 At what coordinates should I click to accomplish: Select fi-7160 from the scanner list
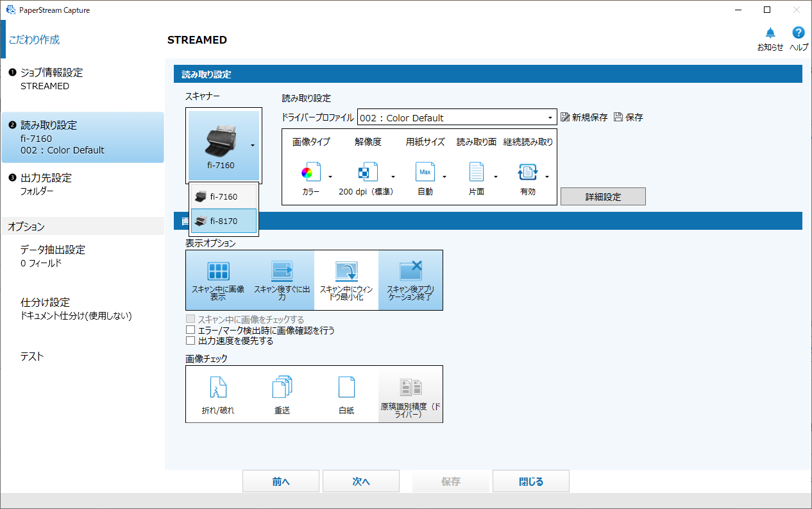point(224,196)
